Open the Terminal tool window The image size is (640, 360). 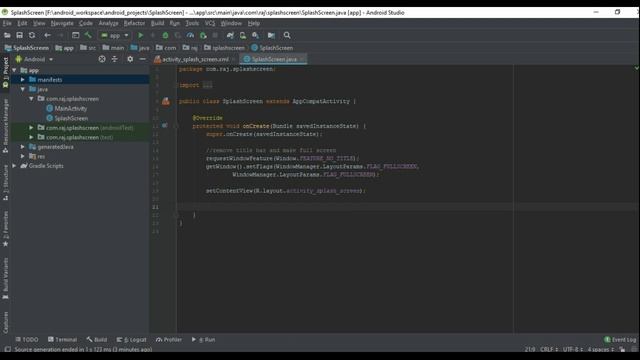tap(62, 340)
